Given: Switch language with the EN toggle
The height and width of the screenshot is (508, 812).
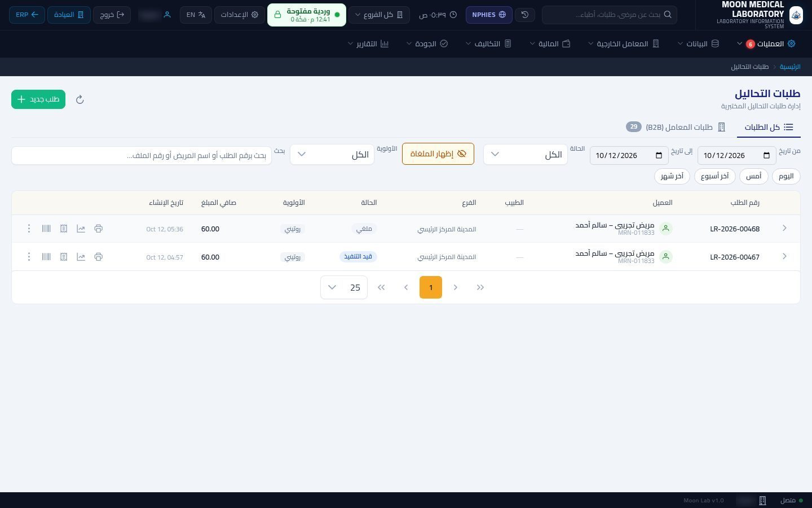Looking at the screenshot, I should pyautogui.click(x=196, y=15).
